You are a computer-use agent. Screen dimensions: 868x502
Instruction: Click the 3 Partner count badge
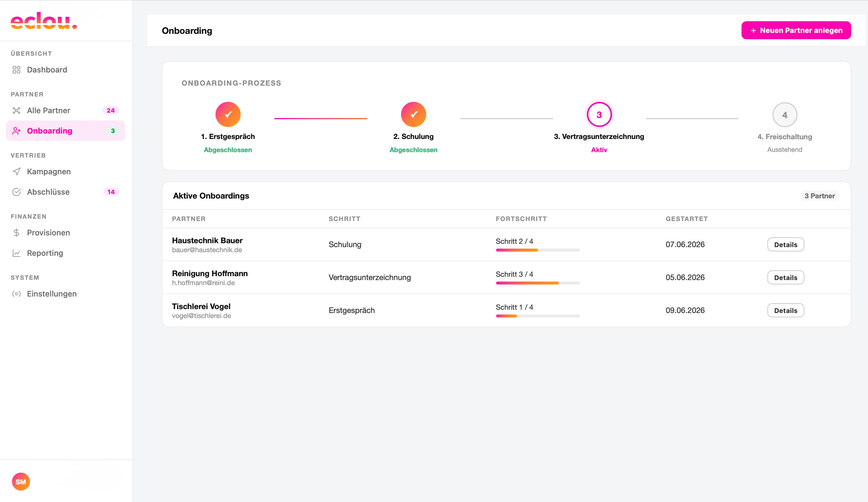(x=819, y=196)
